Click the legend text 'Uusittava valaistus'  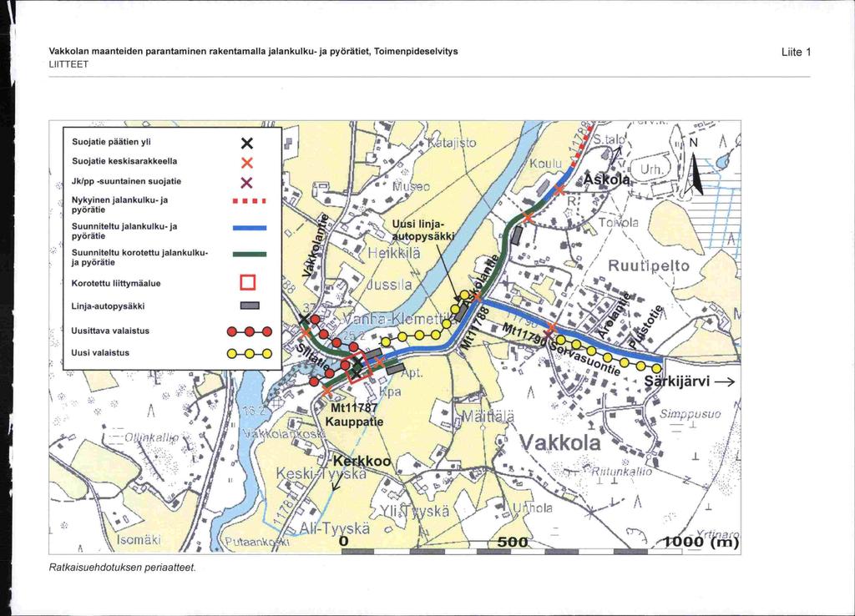(110, 331)
